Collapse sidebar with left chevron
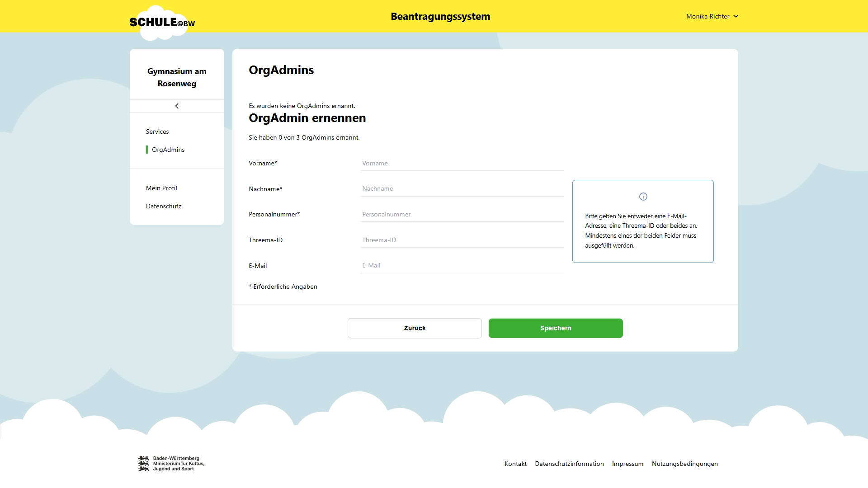 pos(177,106)
